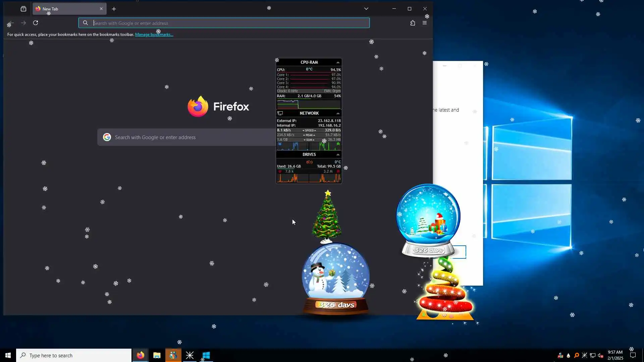Click the reload page button
This screenshot has height=362, width=644.
36,23
